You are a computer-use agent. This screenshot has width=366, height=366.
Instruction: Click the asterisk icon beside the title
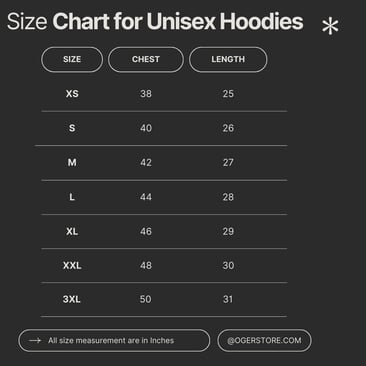(330, 26)
